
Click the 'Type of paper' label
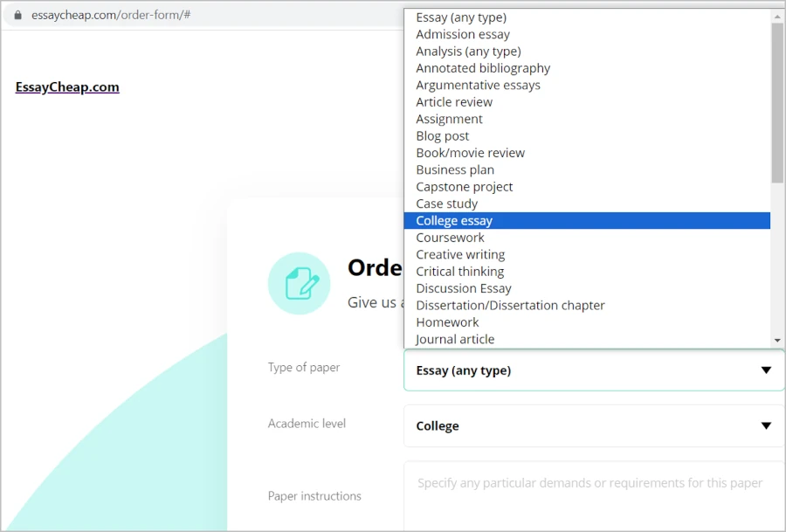(x=304, y=368)
